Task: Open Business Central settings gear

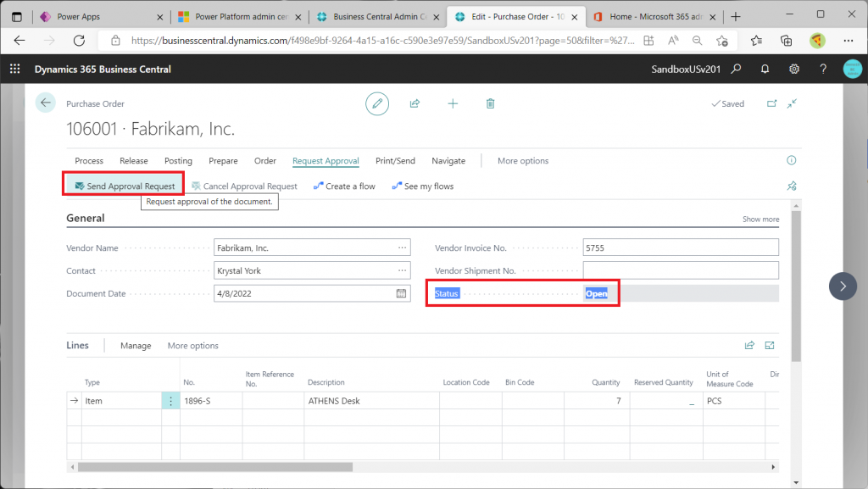Action: point(794,69)
